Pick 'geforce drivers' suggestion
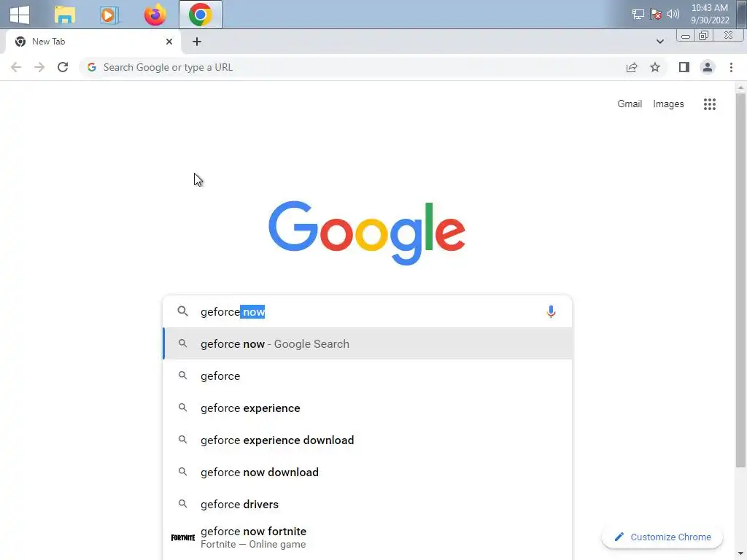 point(368,504)
